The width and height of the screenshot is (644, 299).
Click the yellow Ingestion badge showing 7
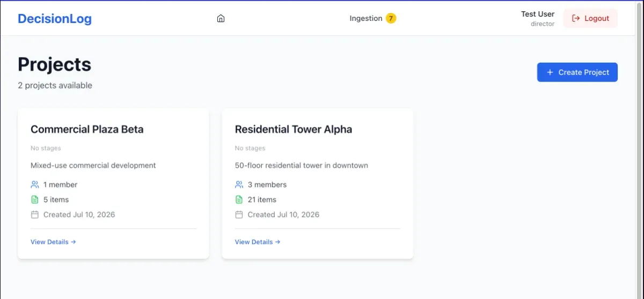[391, 18]
